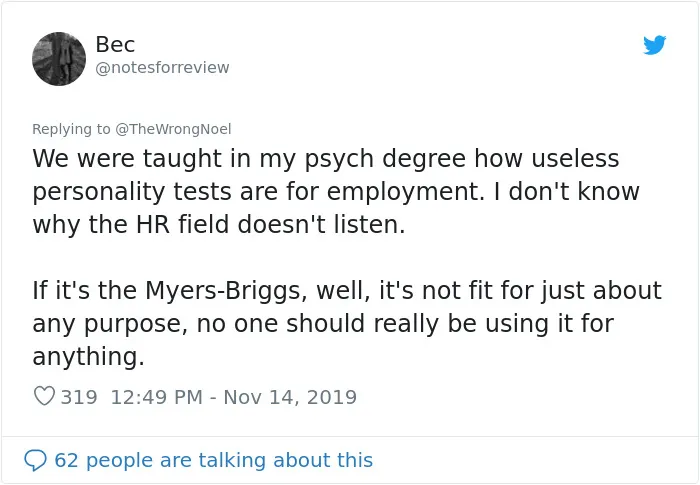Click the word 'anything.' ending the tweet
700x485 pixels.
point(88,357)
